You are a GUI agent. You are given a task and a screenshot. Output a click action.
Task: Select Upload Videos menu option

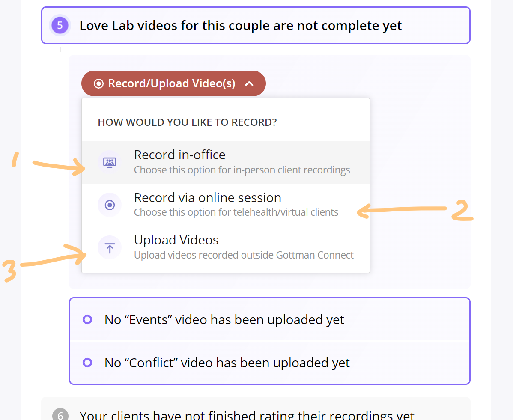pos(226,247)
